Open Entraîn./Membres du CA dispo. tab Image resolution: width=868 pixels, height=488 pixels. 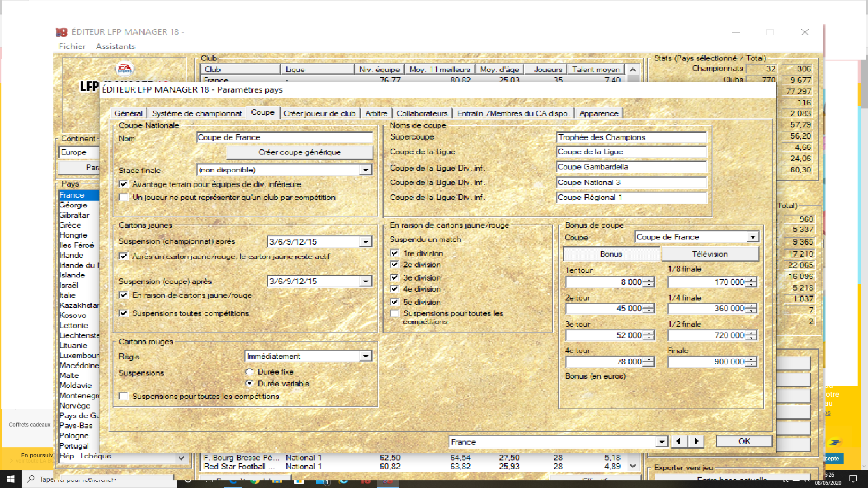click(x=513, y=113)
